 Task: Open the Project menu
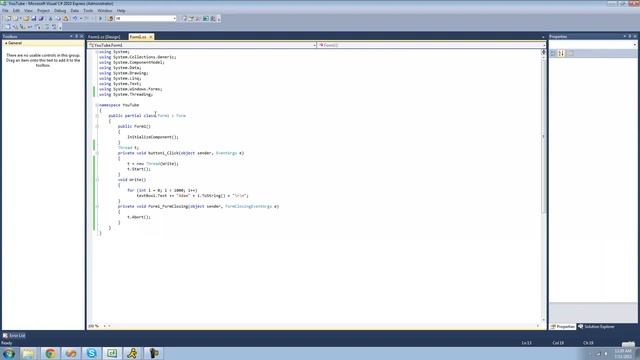pyautogui.click(x=43, y=11)
